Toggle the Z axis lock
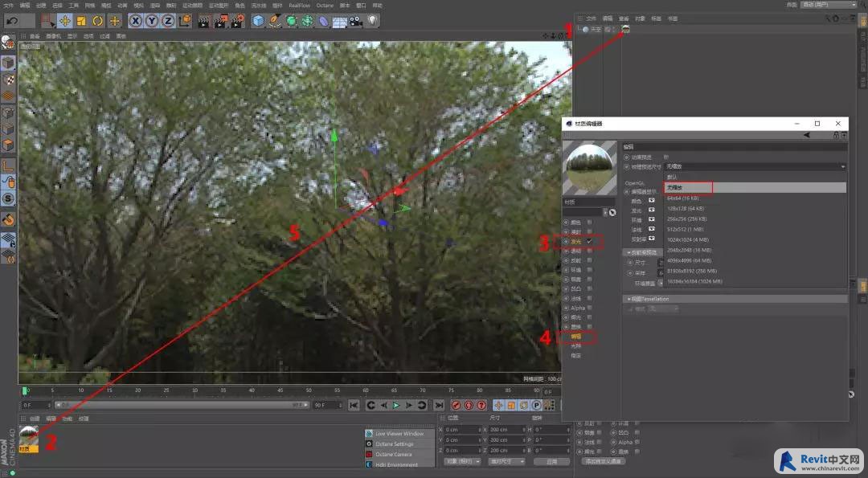This screenshot has height=478, width=868. tap(168, 21)
